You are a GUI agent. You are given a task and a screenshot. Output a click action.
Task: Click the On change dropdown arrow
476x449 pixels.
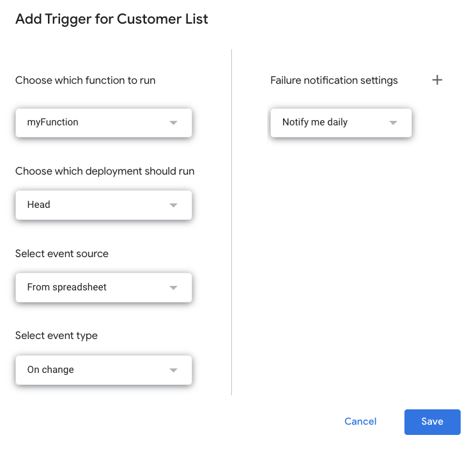173,370
